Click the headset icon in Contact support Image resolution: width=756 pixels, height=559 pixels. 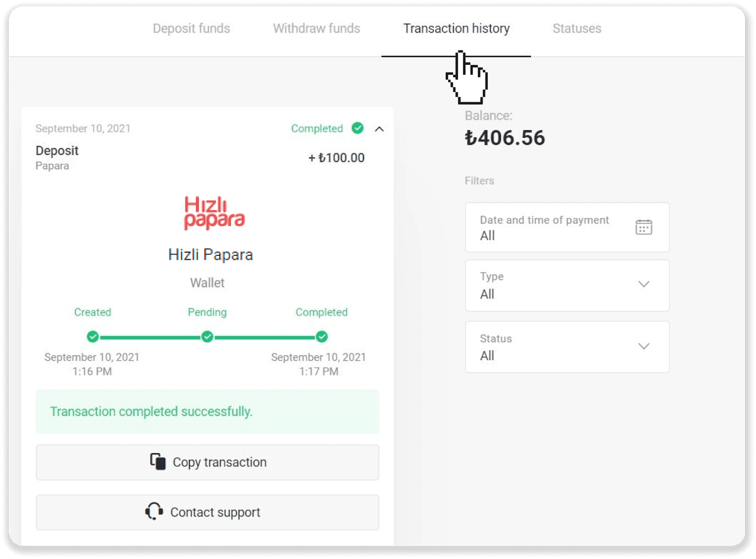tap(154, 511)
